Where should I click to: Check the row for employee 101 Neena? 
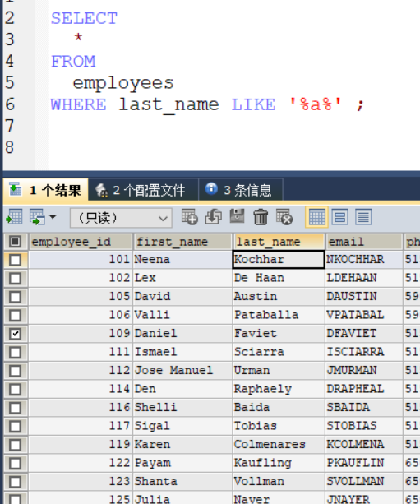[x=15, y=260]
